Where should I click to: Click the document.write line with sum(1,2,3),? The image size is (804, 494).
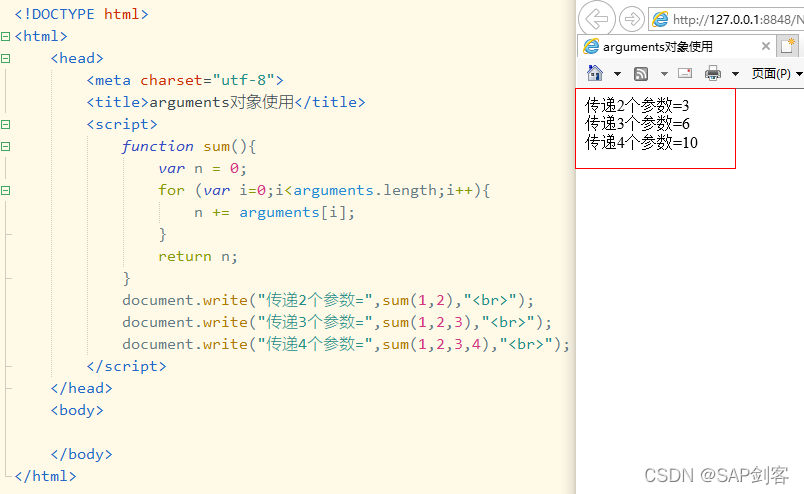pyautogui.click(x=337, y=322)
